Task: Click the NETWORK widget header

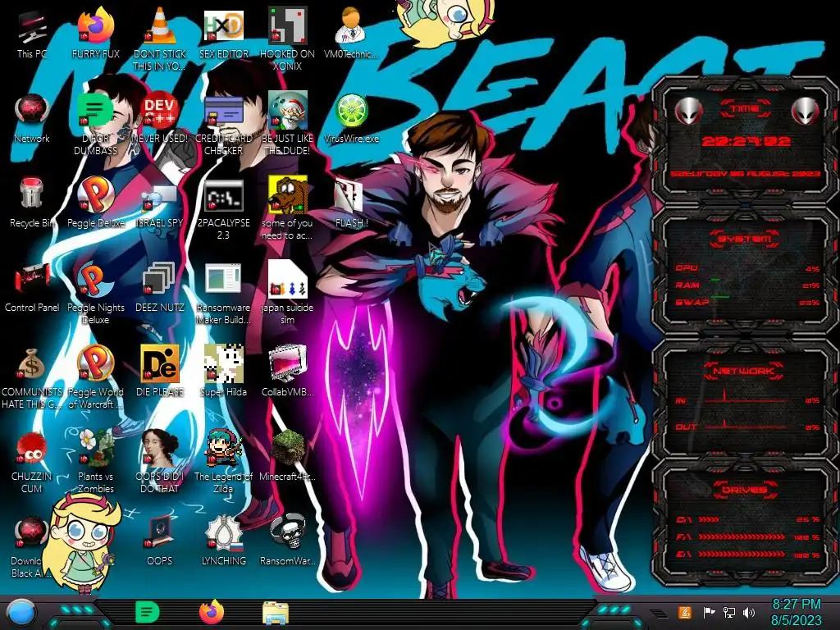Action: pos(744,371)
